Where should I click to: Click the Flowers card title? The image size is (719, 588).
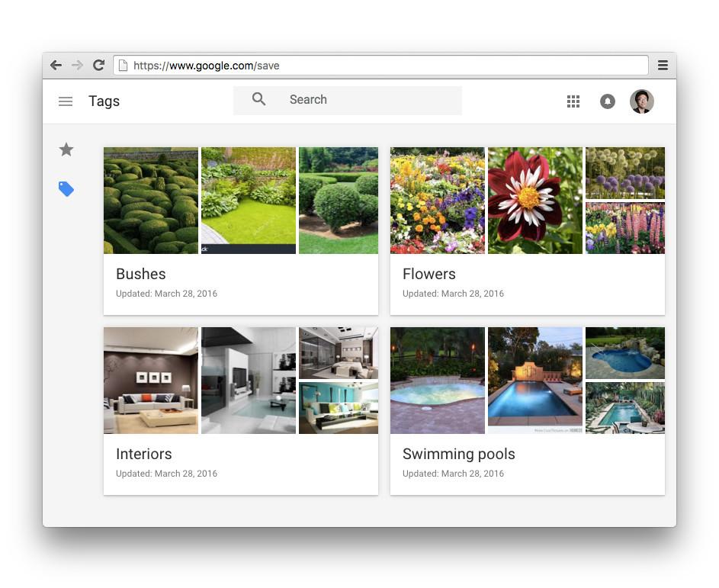coord(429,274)
